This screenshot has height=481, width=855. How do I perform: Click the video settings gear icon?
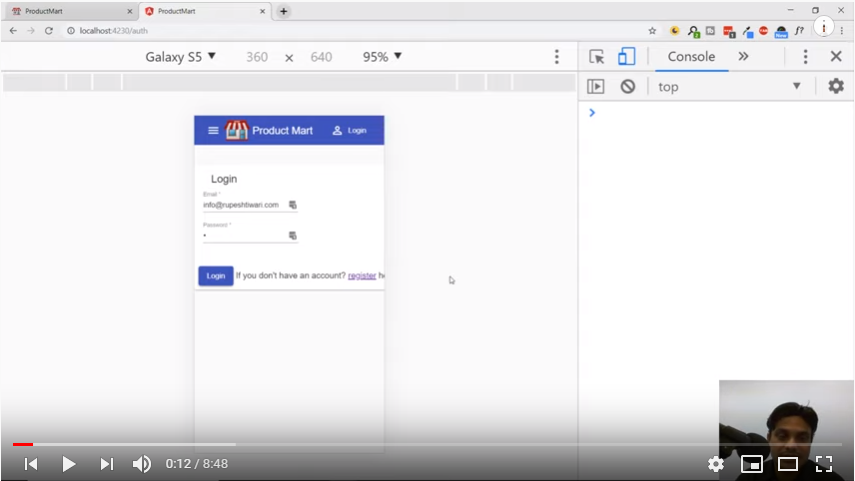pos(716,464)
